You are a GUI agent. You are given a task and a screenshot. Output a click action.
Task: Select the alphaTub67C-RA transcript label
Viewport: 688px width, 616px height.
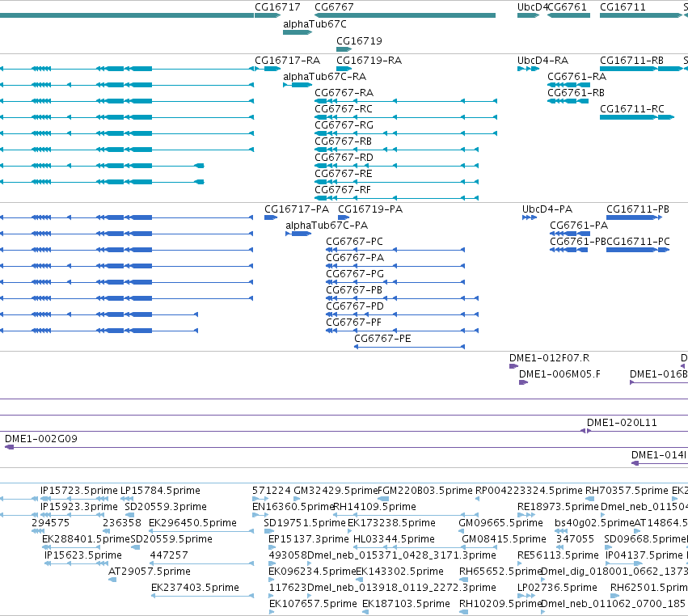(x=325, y=76)
